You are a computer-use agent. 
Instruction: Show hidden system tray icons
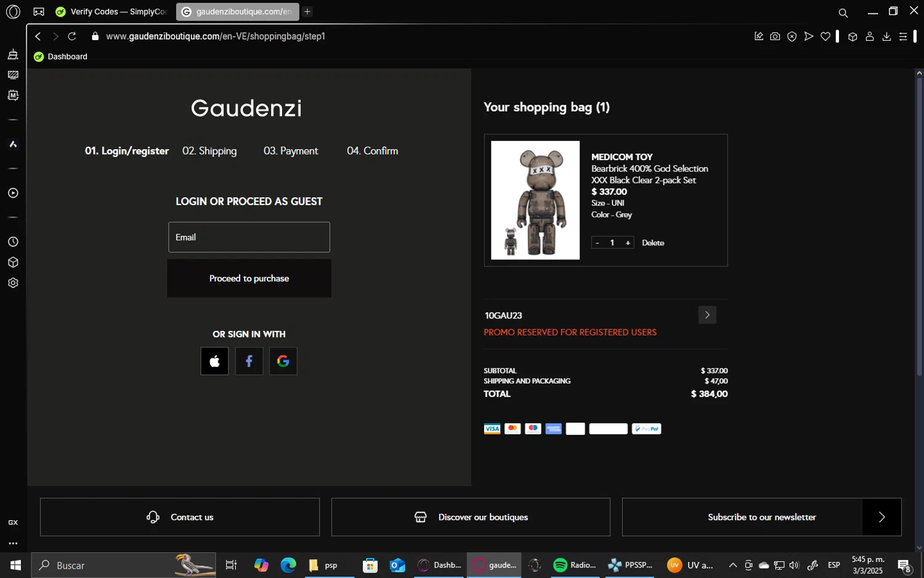point(732,565)
